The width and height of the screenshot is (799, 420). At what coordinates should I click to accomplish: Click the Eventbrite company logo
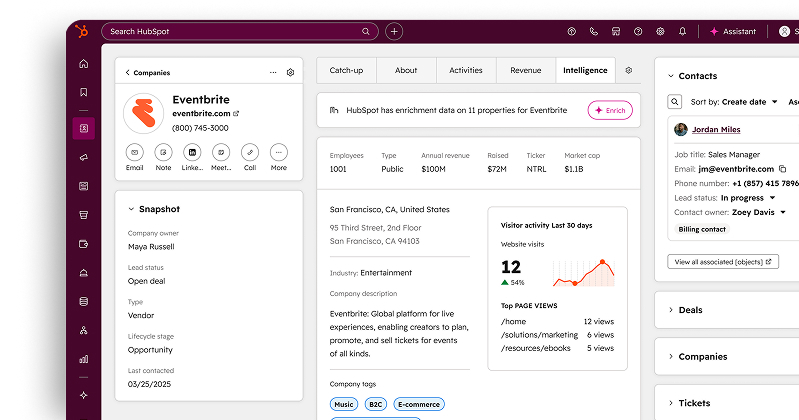click(144, 113)
